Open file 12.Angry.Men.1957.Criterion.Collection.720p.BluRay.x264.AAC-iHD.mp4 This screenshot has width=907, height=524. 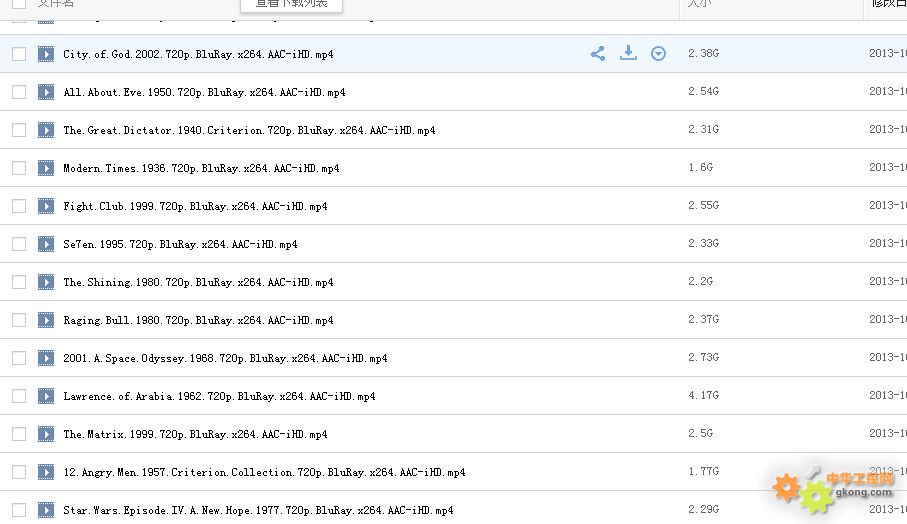click(264, 473)
